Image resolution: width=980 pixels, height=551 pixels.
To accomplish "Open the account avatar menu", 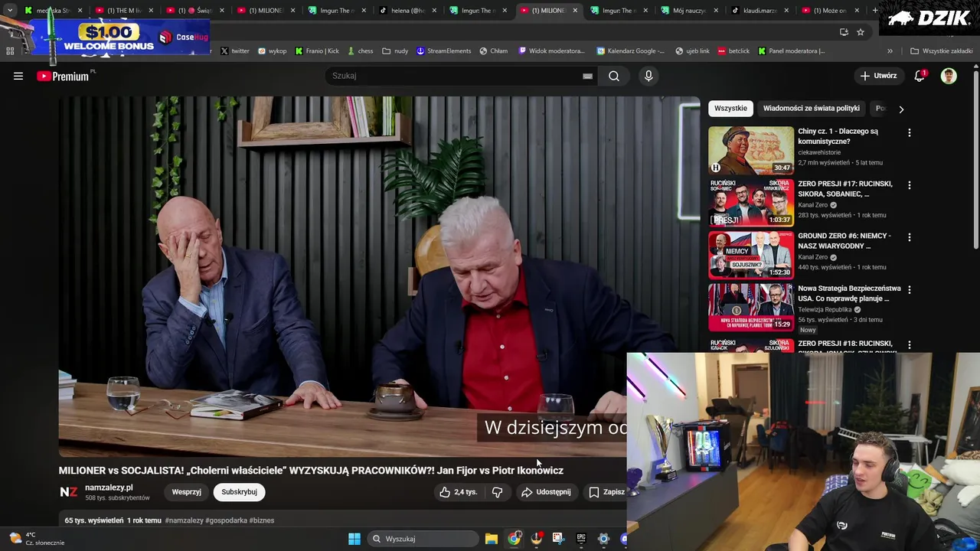I will click(x=949, y=76).
